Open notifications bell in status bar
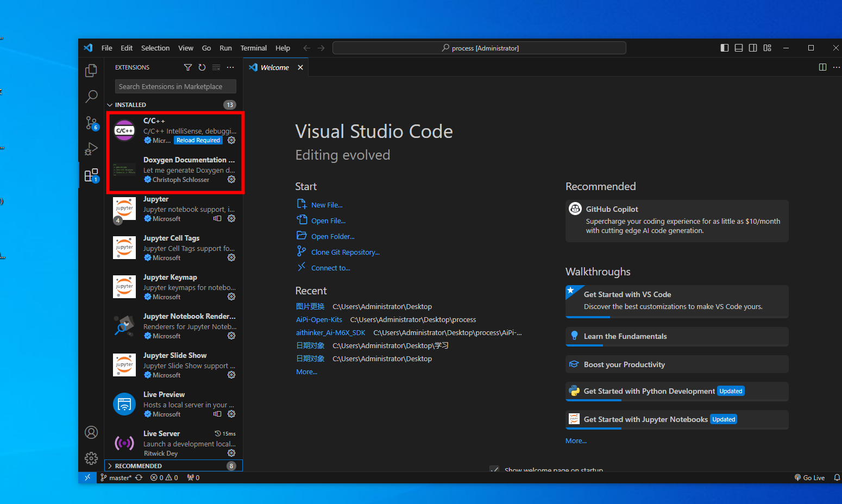Viewport: 842px width, 504px height. coord(837,477)
